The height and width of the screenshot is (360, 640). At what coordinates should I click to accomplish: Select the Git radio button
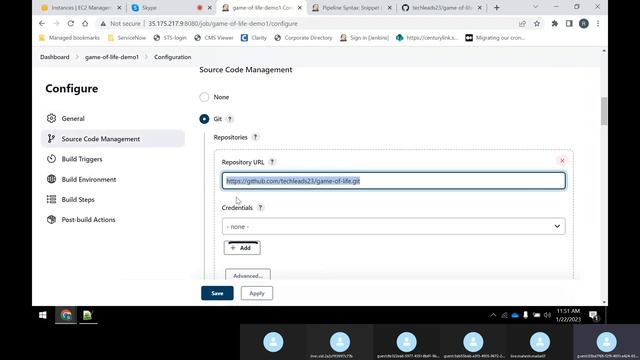tap(204, 119)
